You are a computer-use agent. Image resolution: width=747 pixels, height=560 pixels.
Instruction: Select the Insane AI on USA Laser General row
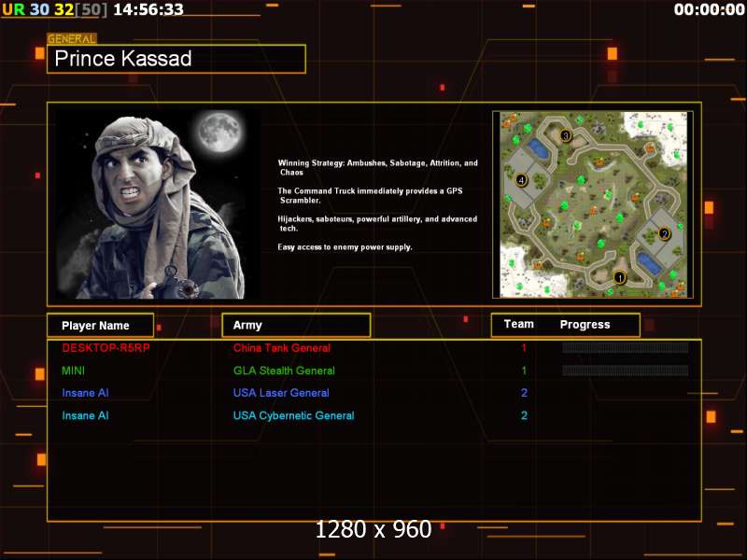(x=85, y=393)
